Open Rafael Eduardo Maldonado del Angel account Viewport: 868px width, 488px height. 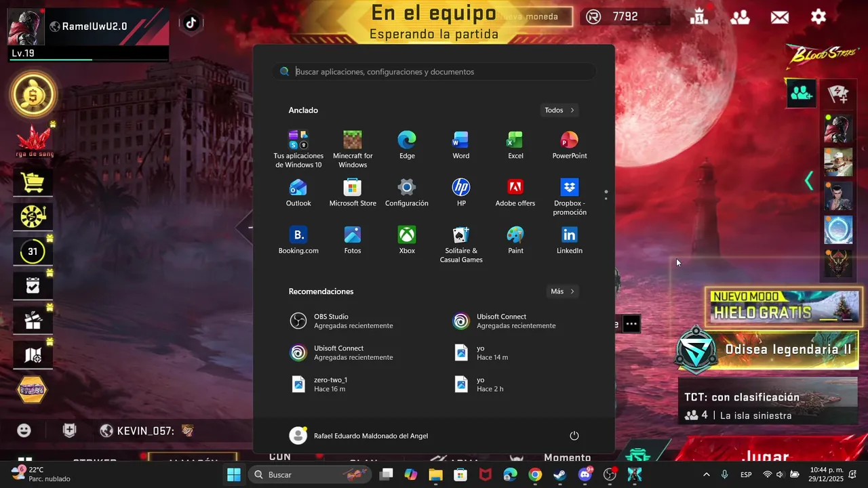pyautogui.click(x=359, y=436)
